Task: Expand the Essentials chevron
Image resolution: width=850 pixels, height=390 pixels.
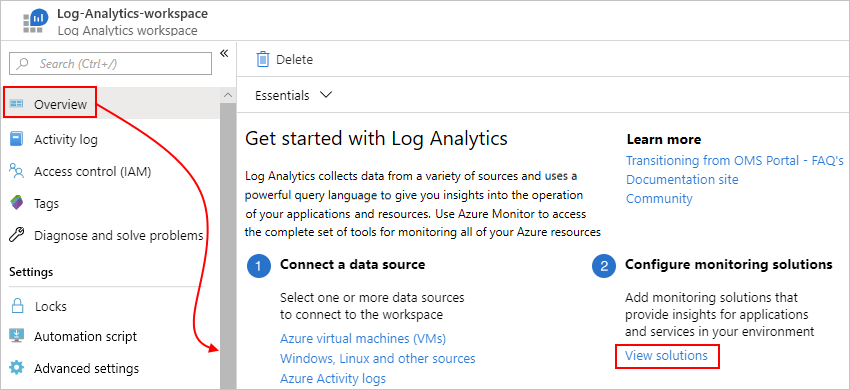Action: pos(326,95)
